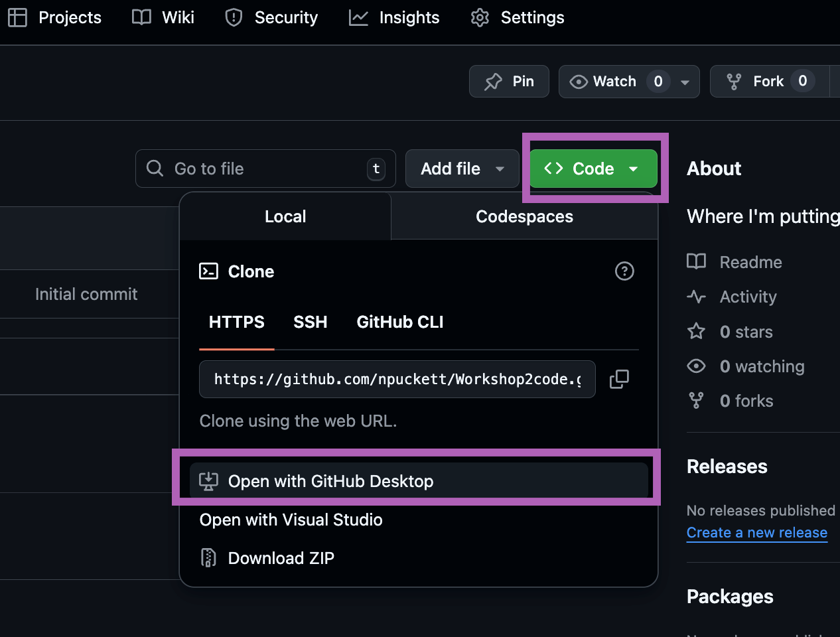Click the GitHub Desktop download icon

(208, 481)
